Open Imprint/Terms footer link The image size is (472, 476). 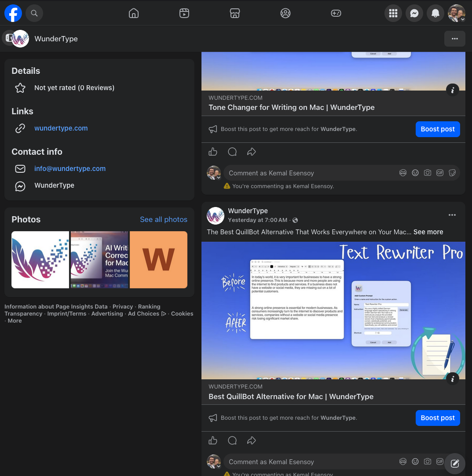[x=67, y=313]
